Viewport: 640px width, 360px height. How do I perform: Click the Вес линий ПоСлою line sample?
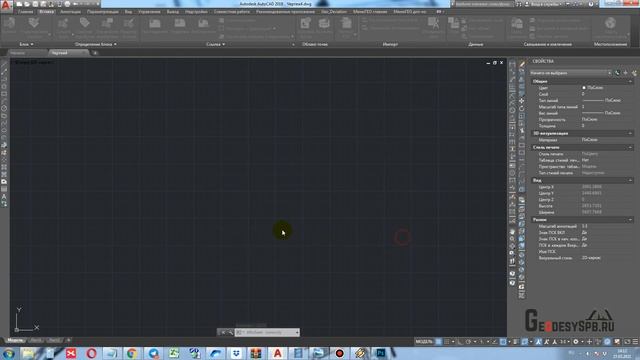click(593, 113)
